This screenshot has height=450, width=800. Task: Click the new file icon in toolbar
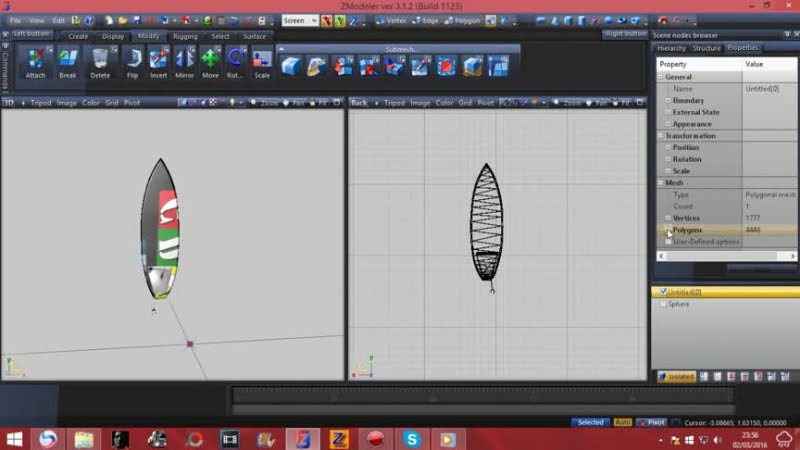coord(109,20)
